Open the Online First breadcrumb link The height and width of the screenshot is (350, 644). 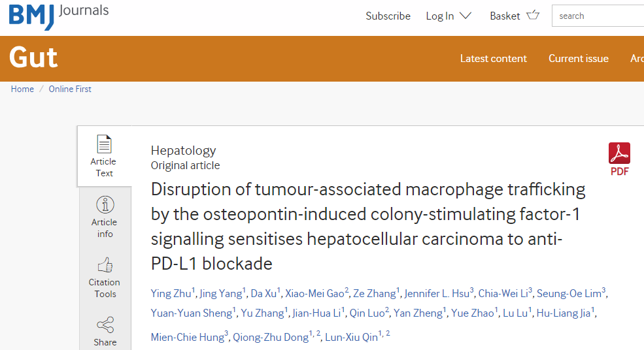[x=70, y=89]
